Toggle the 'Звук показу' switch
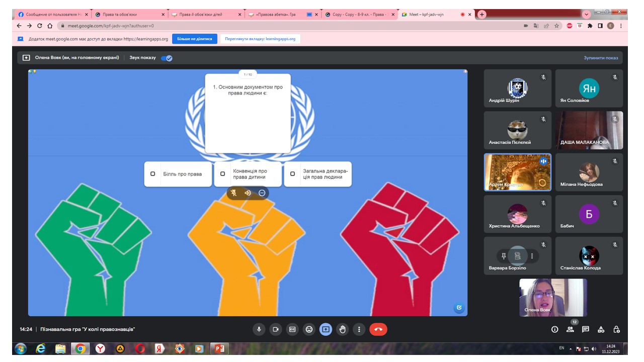 [167, 58]
